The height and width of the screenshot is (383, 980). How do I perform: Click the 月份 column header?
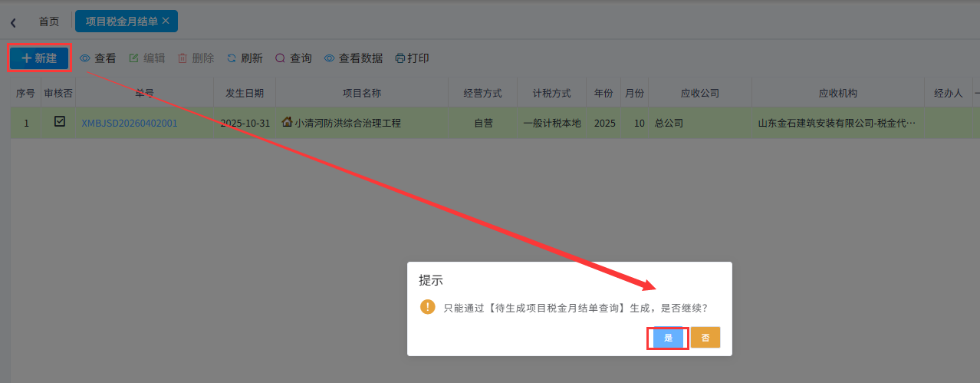click(634, 93)
